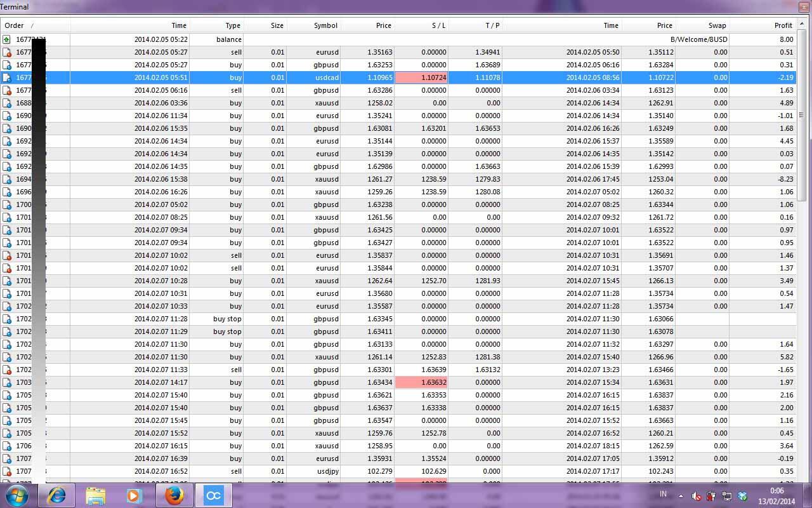Open Windows Explorer folder icon in taskbar
The width and height of the screenshot is (812, 508).
[x=95, y=495]
